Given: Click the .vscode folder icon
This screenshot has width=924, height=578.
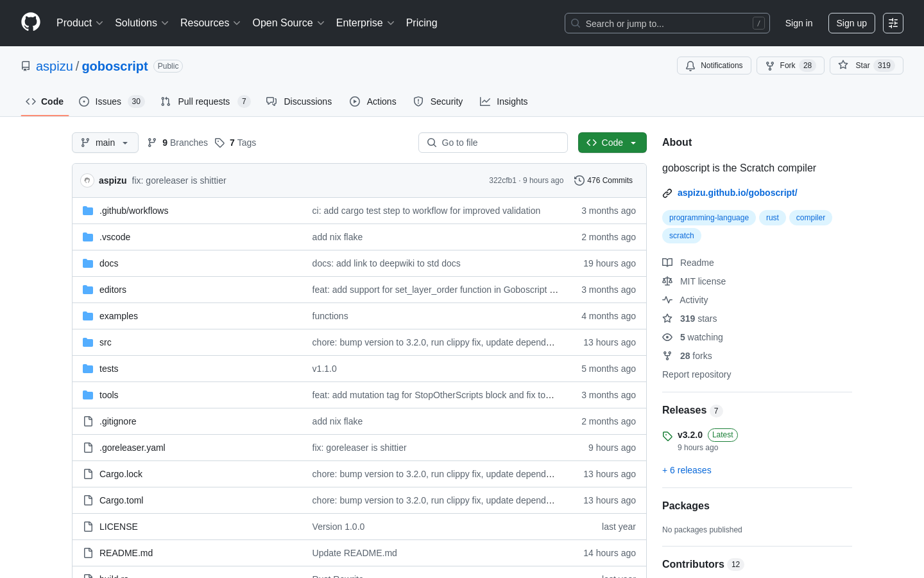Looking at the screenshot, I should tap(88, 237).
